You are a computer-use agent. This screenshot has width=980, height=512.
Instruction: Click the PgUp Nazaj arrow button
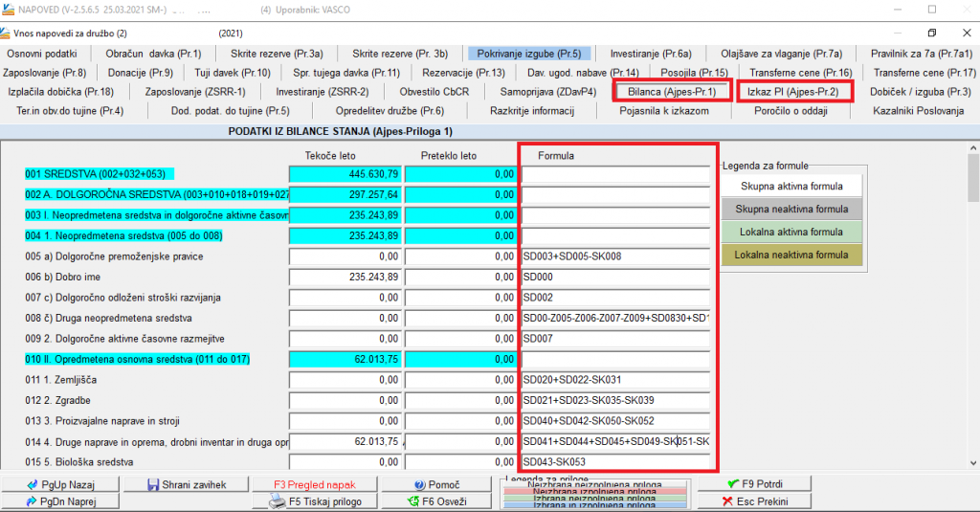(x=60, y=484)
